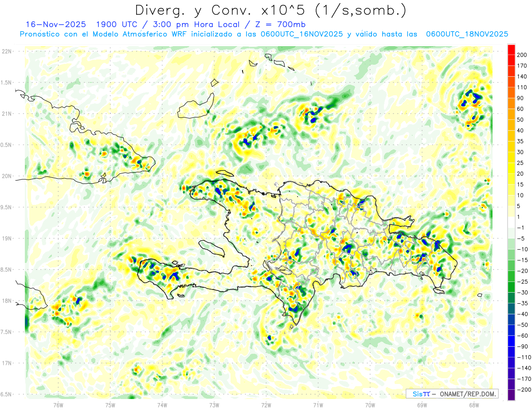
Task: Click the SisTT ONAMET/REP.DOM. credit box
Action: (x=452, y=394)
